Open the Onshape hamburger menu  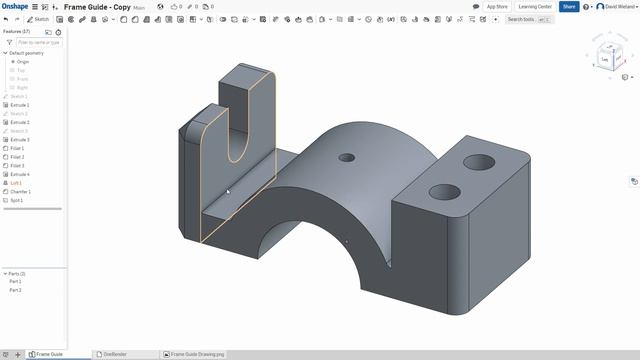click(35, 7)
